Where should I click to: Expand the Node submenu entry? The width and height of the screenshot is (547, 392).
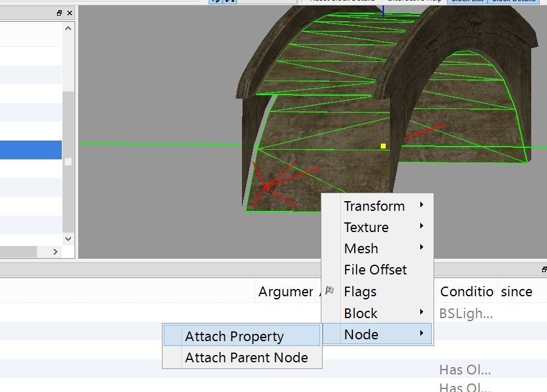point(377,334)
